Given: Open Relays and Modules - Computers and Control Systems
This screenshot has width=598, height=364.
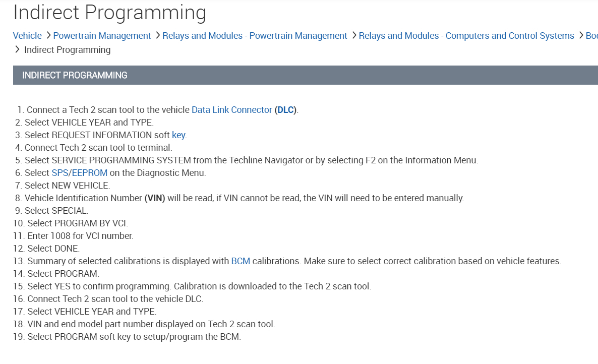Looking at the screenshot, I should coord(466,36).
